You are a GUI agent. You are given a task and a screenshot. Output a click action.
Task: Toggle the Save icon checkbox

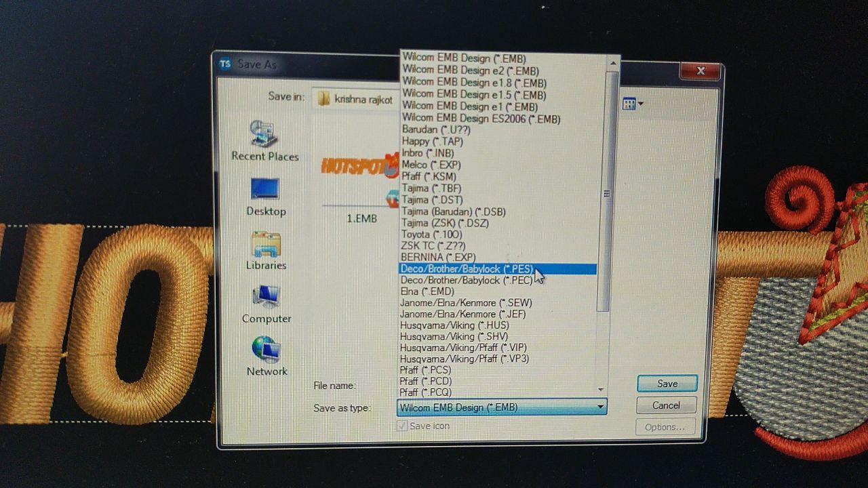tap(402, 426)
